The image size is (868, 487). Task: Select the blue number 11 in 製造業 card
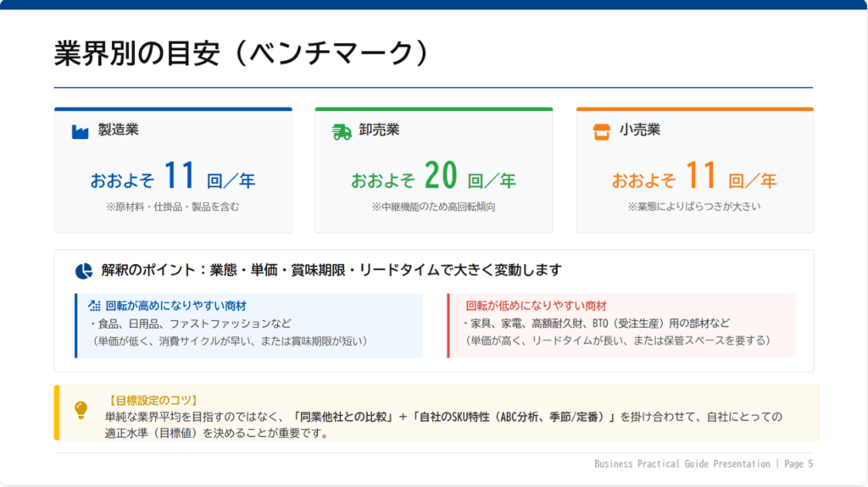pos(180,175)
